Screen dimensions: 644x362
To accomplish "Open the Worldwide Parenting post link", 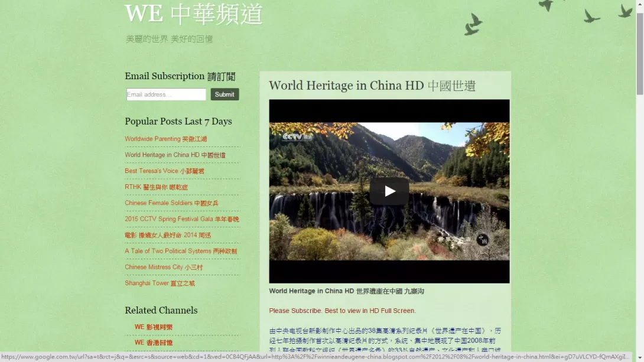I will click(x=166, y=139).
